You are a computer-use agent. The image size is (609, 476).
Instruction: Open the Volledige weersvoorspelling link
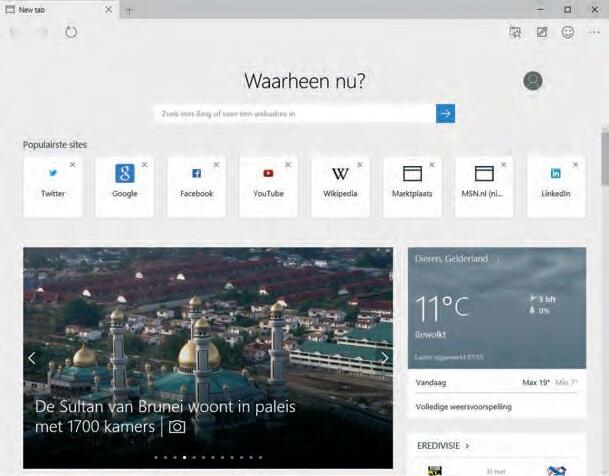[x=463, y=407]
